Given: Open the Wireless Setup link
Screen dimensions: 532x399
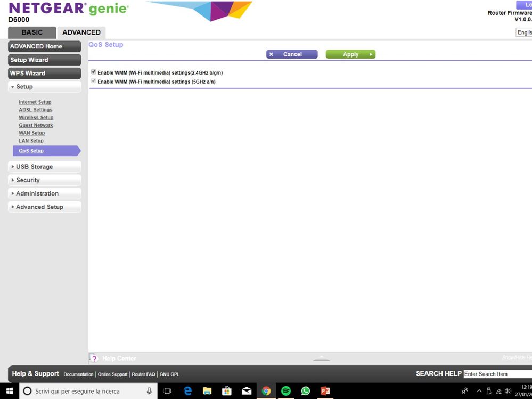Looking at the screenshot, I should (36, 117).
